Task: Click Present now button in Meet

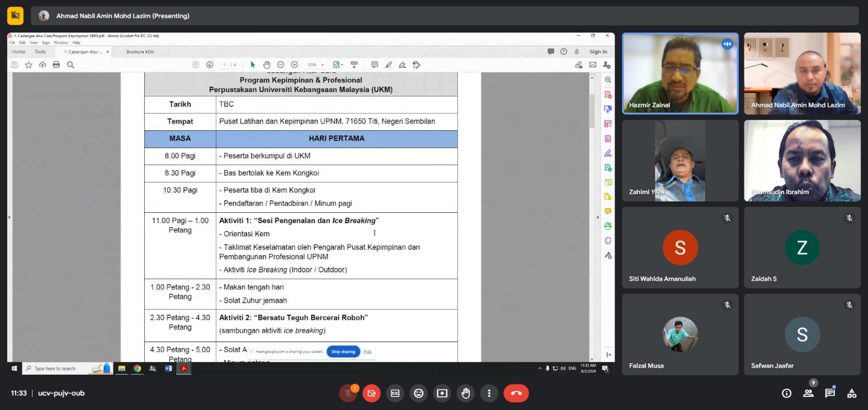Action: [x=442, y=393]
